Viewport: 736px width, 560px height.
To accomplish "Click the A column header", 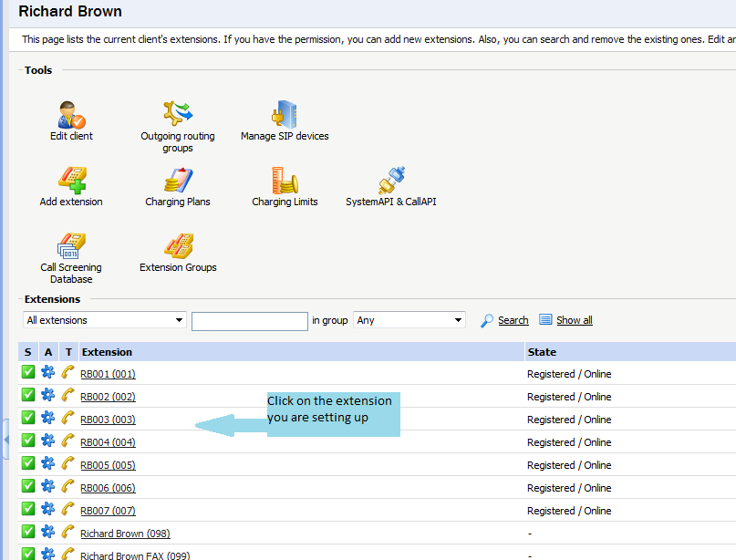I will pyautogui.click(x=48, y=352).
